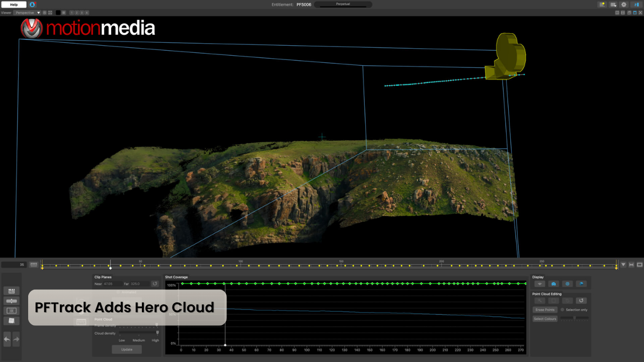The height and width of the screenshot is (362, 644).
Task: Select viewer layout preset 1
Action: [x=72, y=13]
